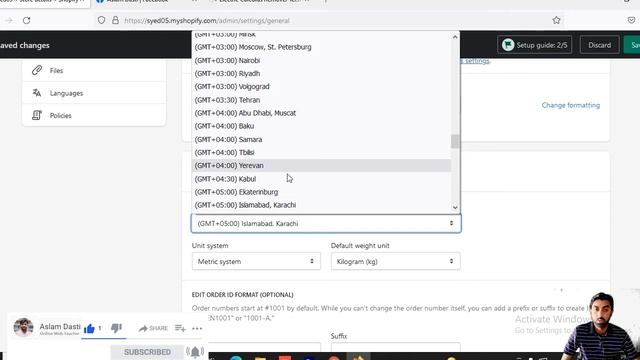This screenshot has height=360, width=640.
Task: Click the paperclip Files icon
Action: click(37, 70)
